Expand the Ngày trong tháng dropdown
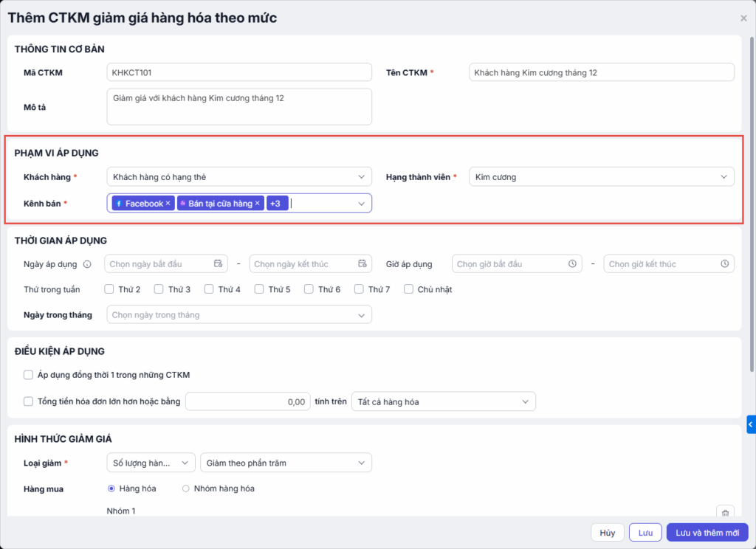 [239, 315]
